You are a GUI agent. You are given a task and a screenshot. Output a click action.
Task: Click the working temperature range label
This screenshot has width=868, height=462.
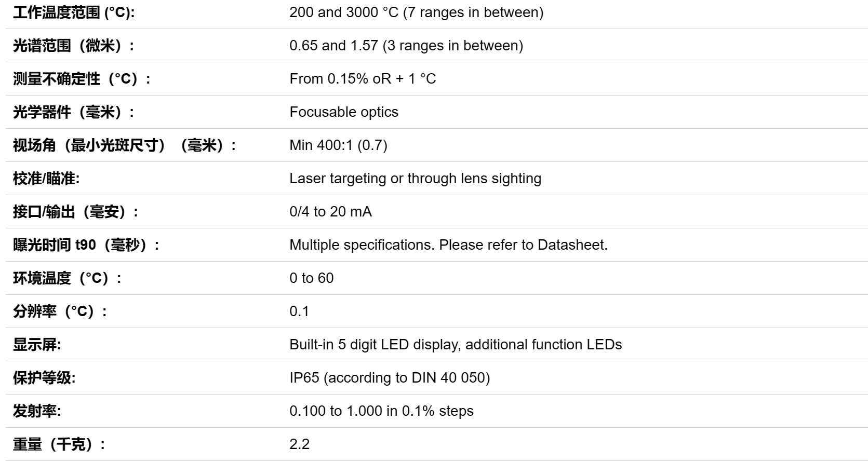pos(74,12)
